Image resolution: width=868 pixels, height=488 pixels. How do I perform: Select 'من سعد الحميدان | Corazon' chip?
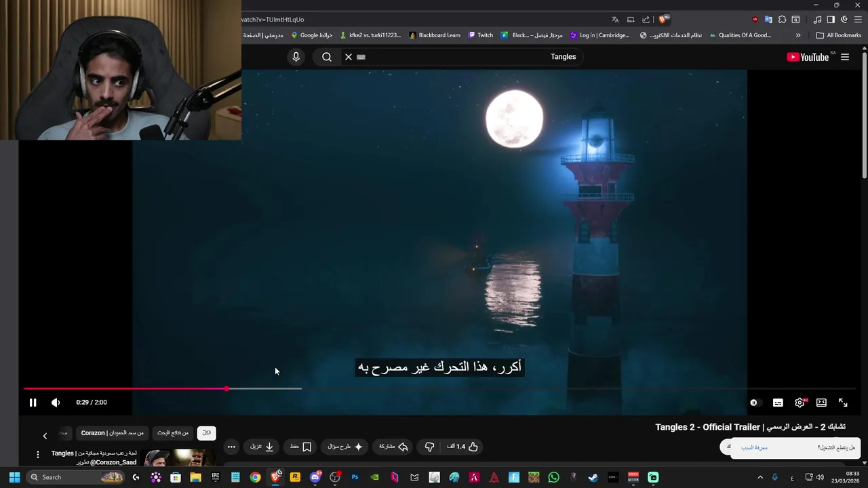[x=113, y=432]
